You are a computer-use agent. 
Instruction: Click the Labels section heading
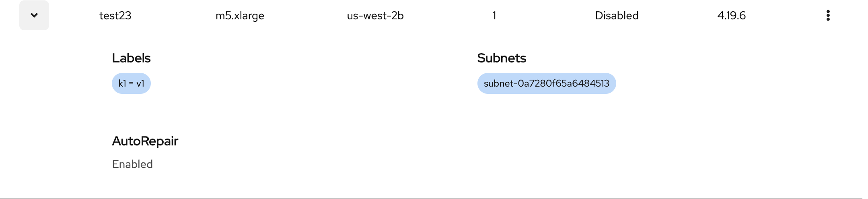[x=131, y=58]
